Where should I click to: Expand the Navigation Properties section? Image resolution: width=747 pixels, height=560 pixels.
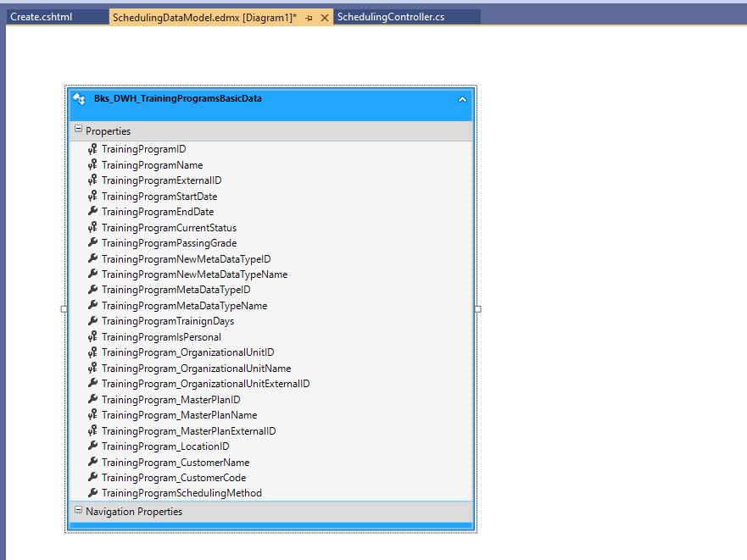tap(78, 512)
